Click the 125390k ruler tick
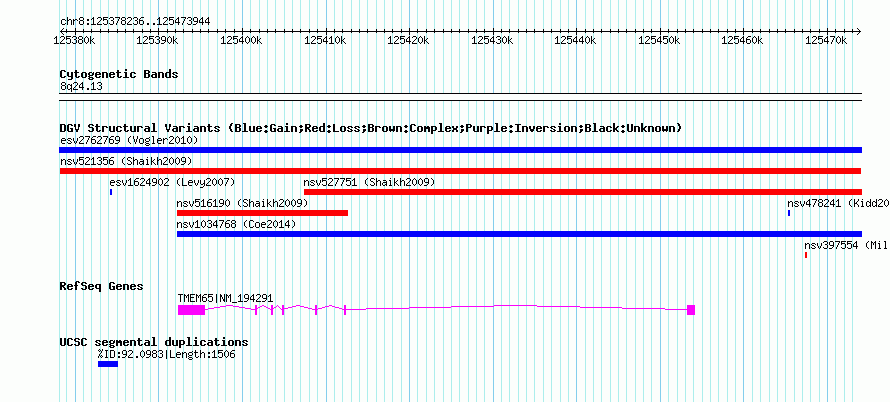The image size is (890, 402). (x=159, y=40)
